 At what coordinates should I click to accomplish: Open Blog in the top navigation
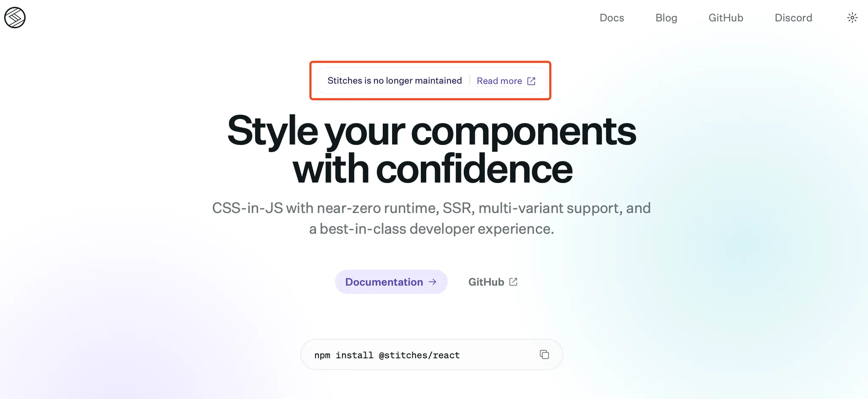point(666,18)
